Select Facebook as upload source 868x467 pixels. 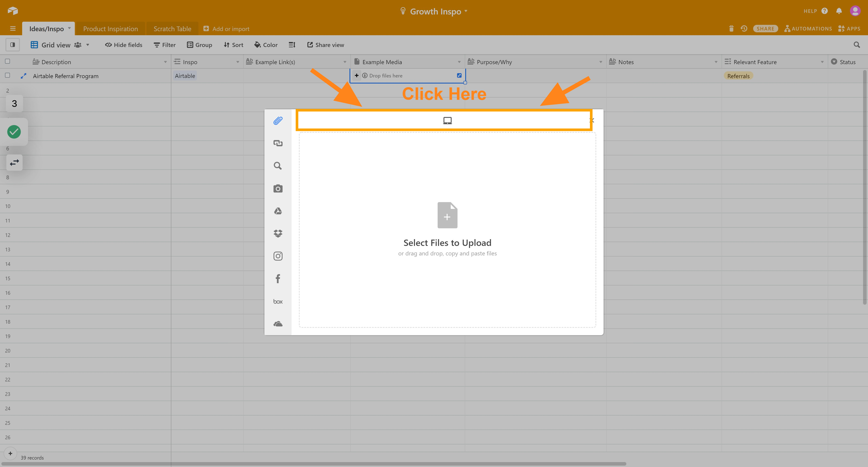pyautogui.click(x=278, y=278)
